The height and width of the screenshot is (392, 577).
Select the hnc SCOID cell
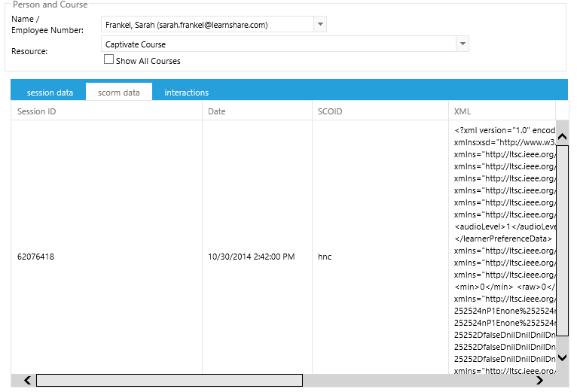[325, 257]
